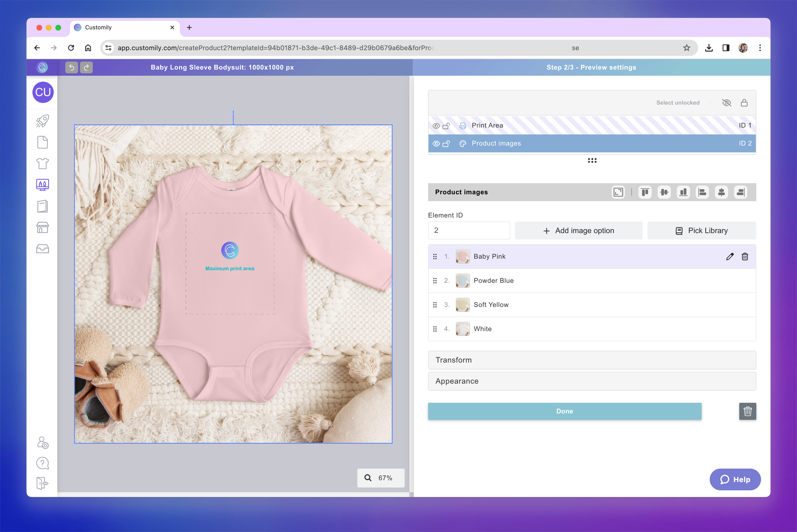797x532 pixels.
Task: Open a new browser tab
Action: [189, 27]
